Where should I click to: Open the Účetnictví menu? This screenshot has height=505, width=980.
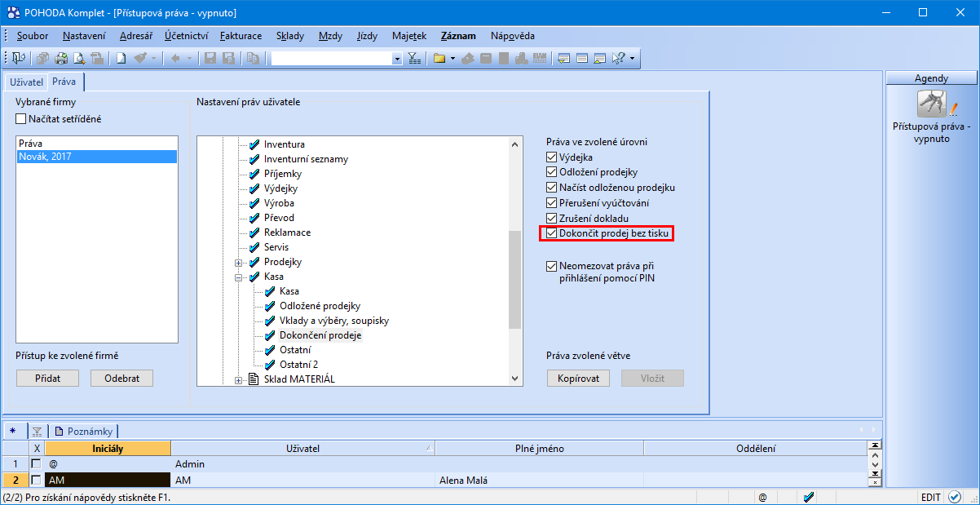pos(186,36)
